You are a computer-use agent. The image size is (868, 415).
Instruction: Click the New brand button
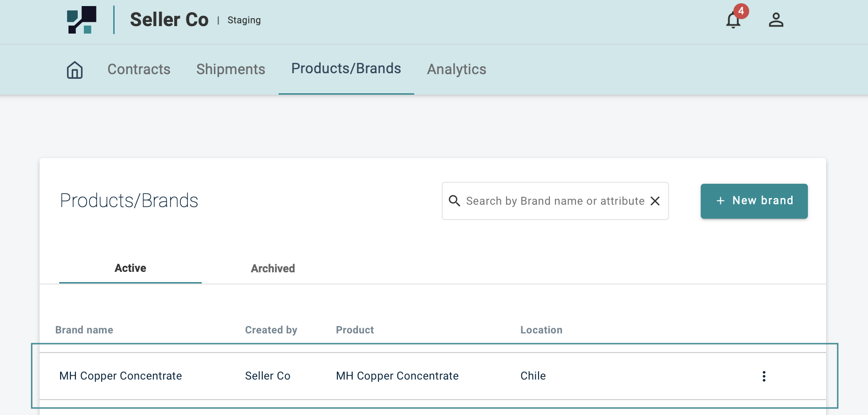pos(754,201)
